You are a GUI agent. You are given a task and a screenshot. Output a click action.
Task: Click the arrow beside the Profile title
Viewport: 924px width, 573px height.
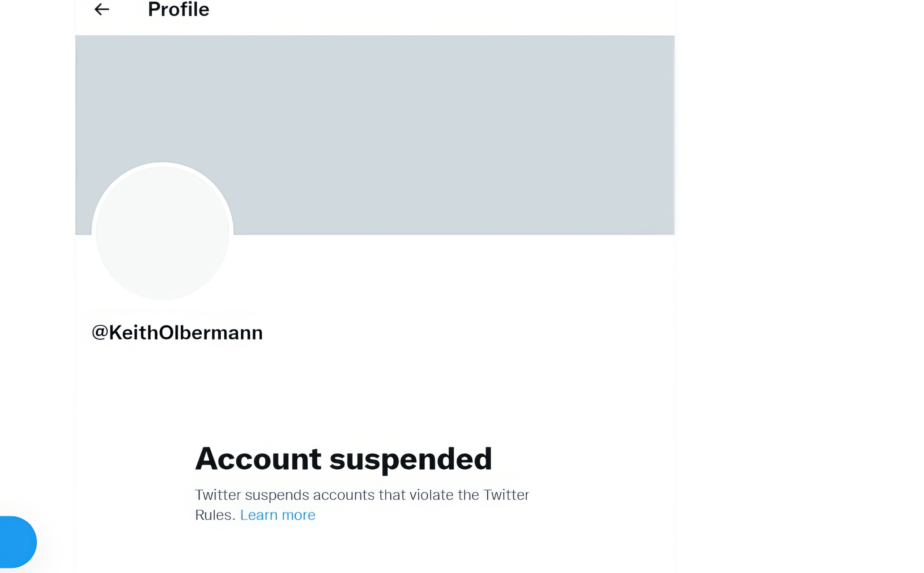pos(101,9)
